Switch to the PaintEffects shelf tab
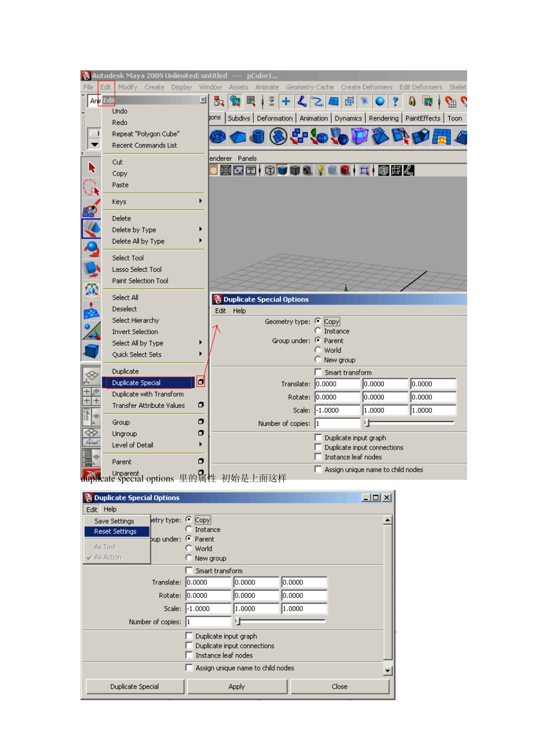The height and width of the screenshot is (756, 534). [423, 118]
